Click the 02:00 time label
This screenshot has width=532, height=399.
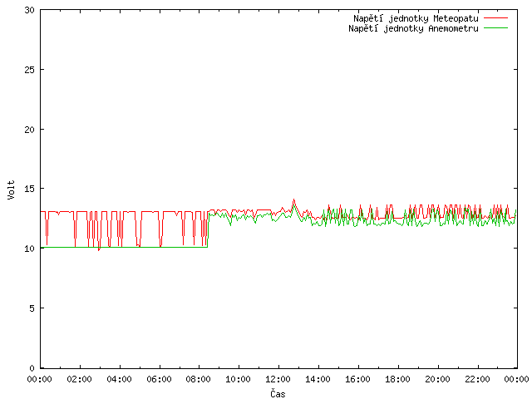click(x=80, y=379)
